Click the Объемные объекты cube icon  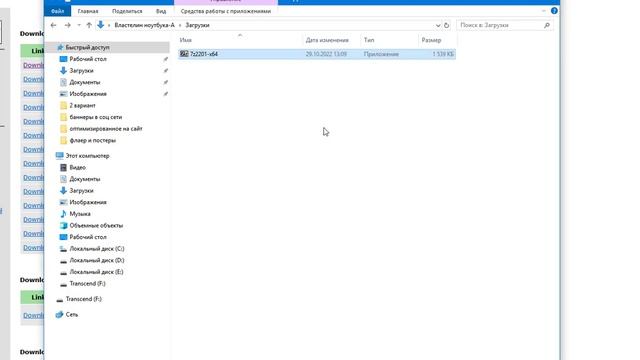pyautogui.click(x=63, y=225)
